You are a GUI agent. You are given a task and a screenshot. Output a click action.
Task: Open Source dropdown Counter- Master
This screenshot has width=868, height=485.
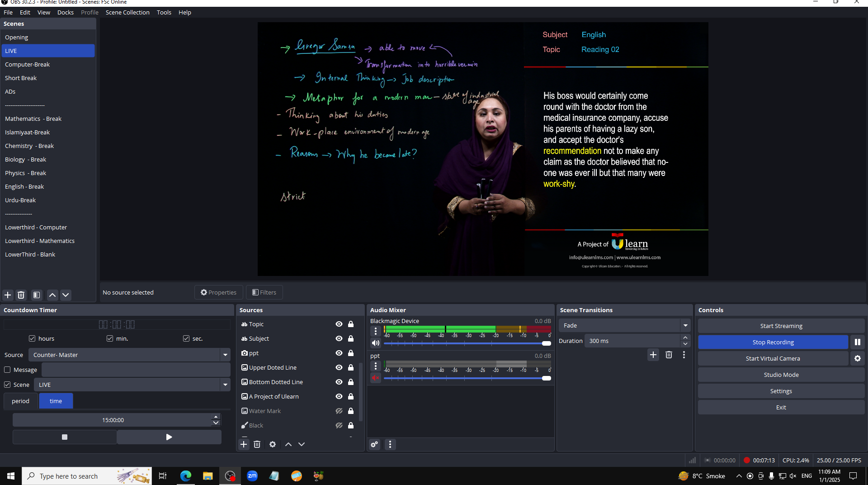[129, 355]
